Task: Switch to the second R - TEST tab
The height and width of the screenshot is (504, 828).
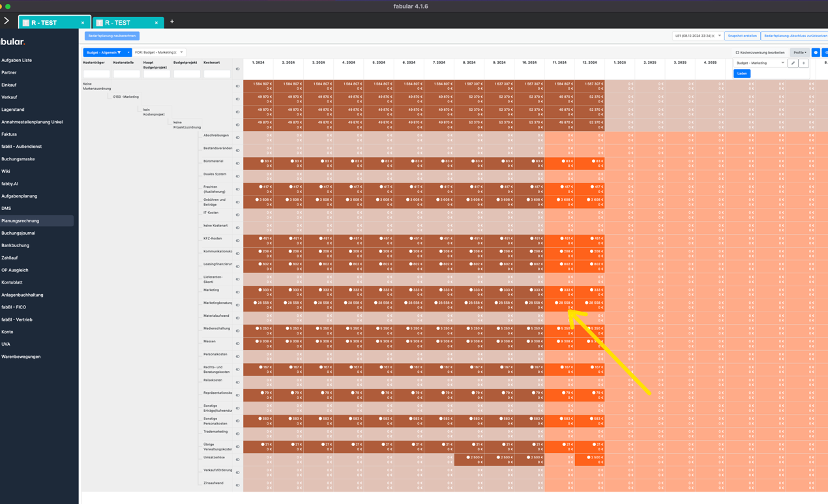Action: coord(127,21)
